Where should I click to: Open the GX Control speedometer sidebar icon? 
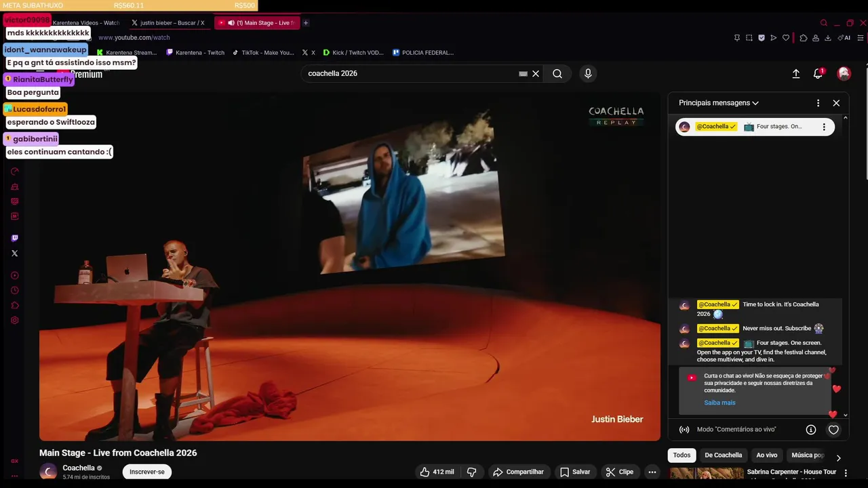[x=15, y=171]
